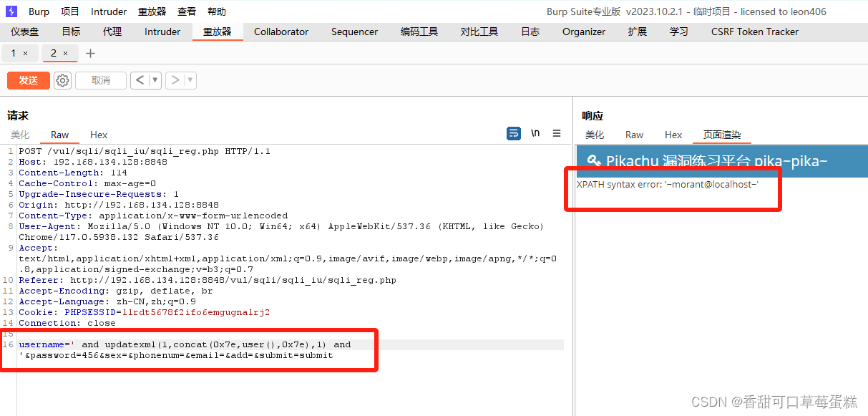The height and width of the screenshot is (416, 868).
Task: Go forward to next request arrow
Action: click(x=175, y=80)
